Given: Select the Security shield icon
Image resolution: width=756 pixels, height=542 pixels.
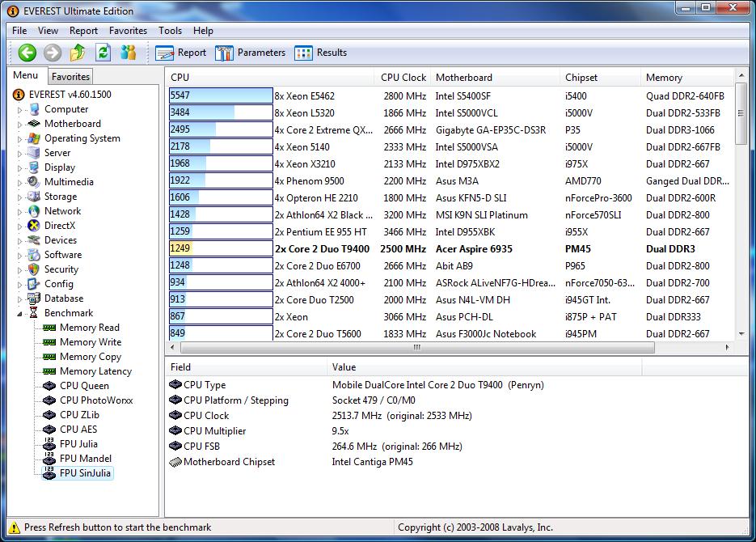Looking at the screenshot, I should pyautogui.click(x=34, y=269).
